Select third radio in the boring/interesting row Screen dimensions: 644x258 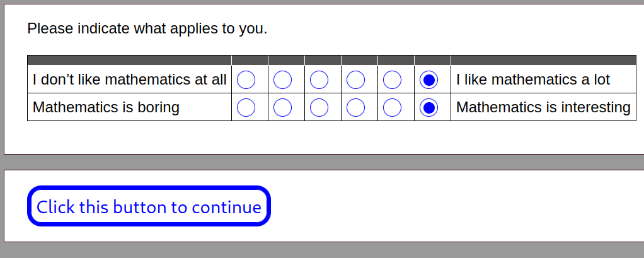[319, 108]
